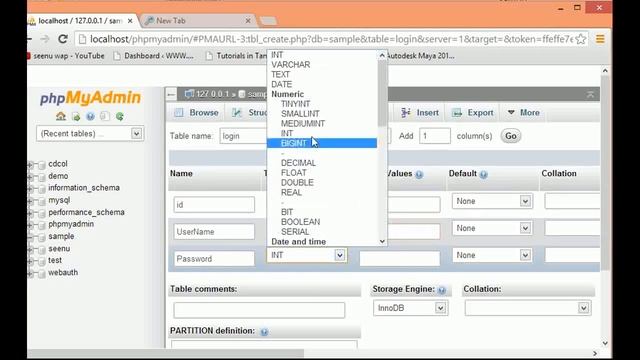The width and height of the screenshot is (640, 360).
Task: Open the Recent tables dropdown
Action: [90, 133]
